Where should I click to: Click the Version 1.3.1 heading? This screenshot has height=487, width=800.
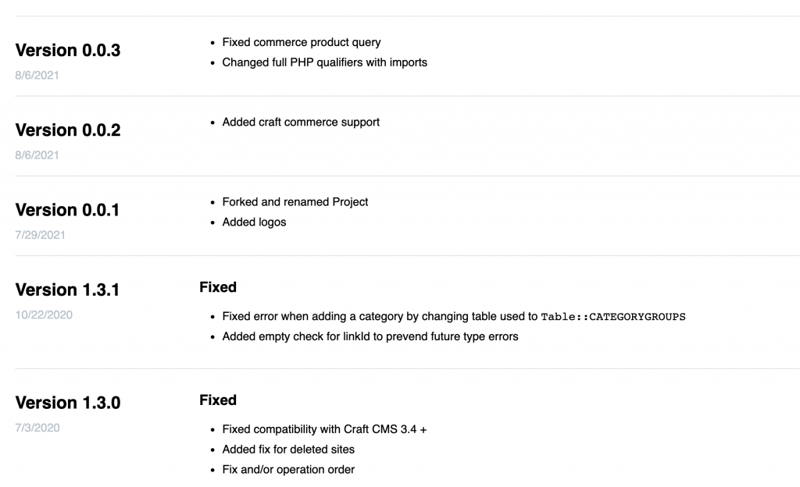pyautogui.click(x=68, y=290)
